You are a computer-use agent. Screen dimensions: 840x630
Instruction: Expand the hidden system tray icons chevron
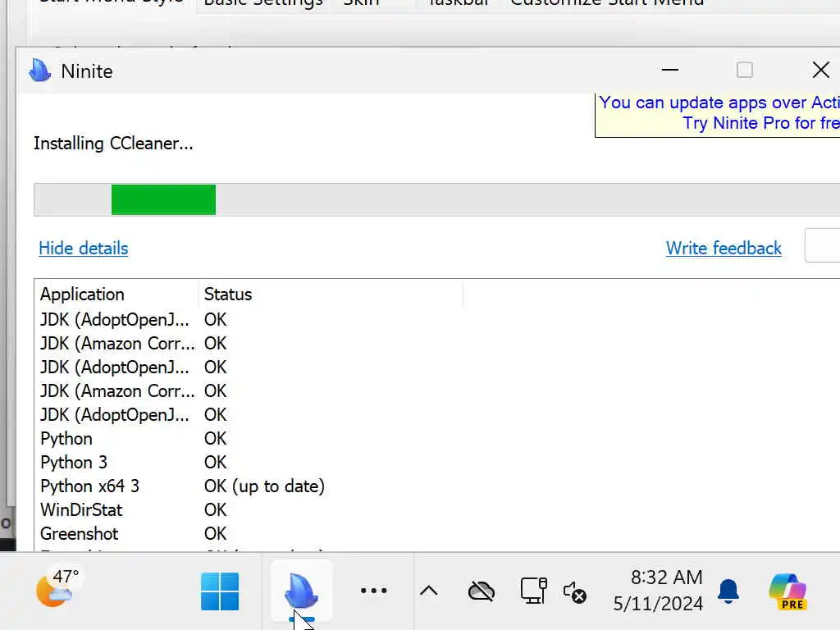(x=428, y=591)
